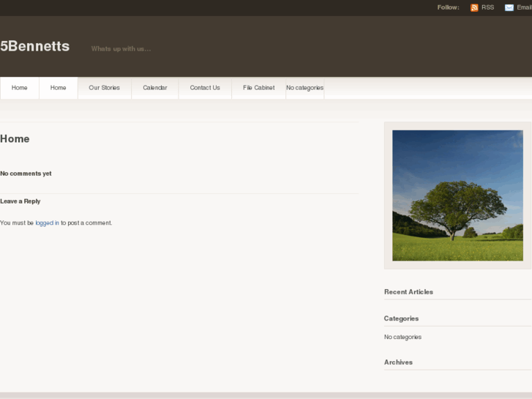Click the Categories sidebar heading

tap(401, 318)
